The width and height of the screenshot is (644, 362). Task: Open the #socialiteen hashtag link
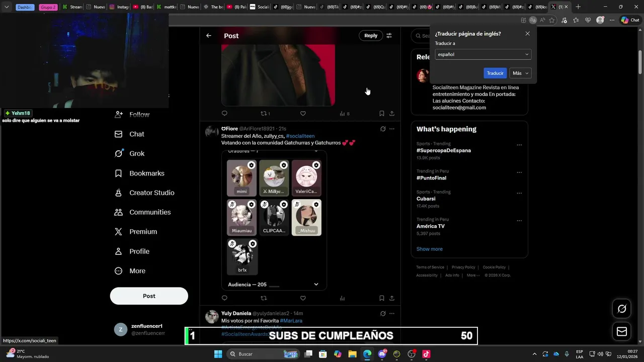click(300, 136)
